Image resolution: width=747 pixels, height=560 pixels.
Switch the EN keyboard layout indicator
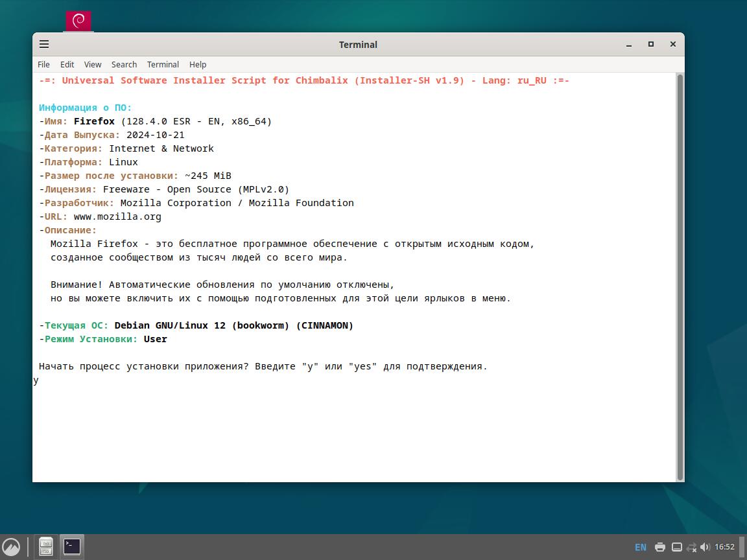[x=641, y=547]
